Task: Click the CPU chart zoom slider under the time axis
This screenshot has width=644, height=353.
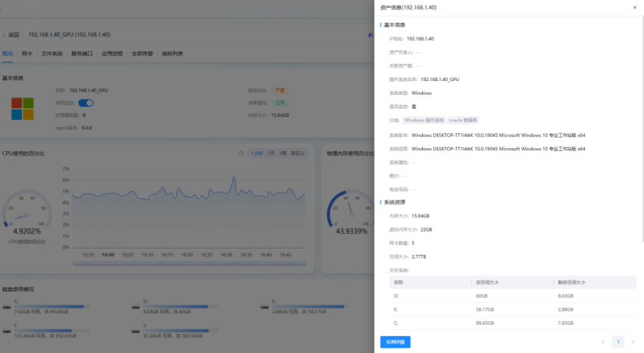Action: (189, 264)
